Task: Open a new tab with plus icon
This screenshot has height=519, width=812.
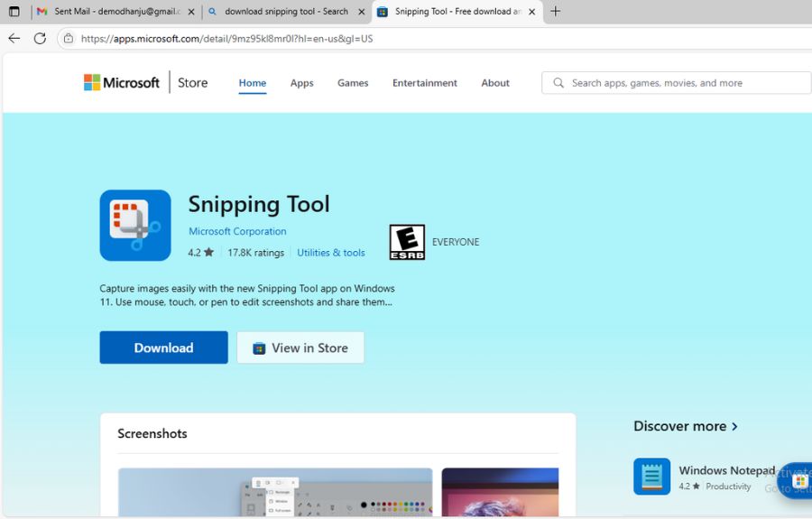Action: click(555, 12)
